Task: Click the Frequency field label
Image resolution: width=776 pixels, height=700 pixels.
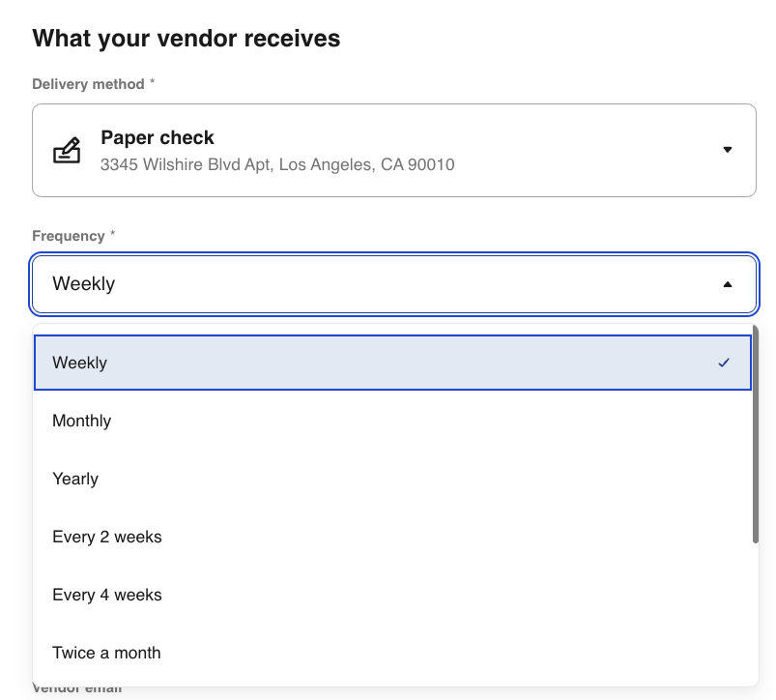Action: pos(68,236)
